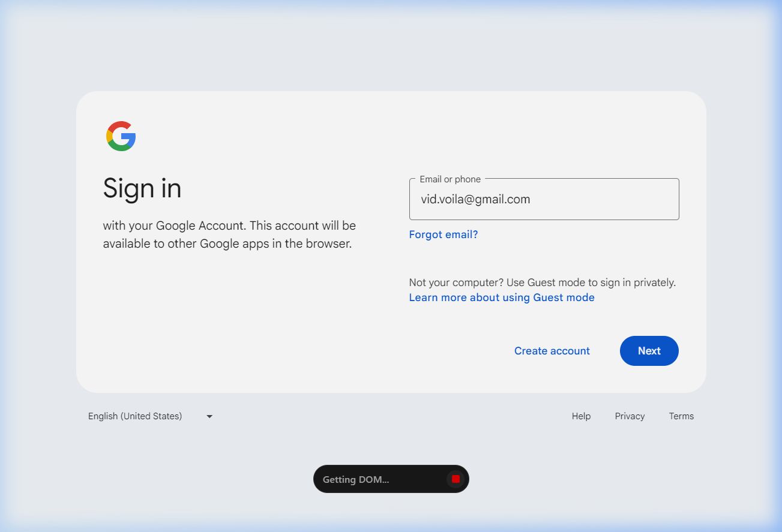Place cursor in vid.voila@gmail.com email text
Image resolution: width=782 pixels, height=532 pixels.
pos(475,200)
